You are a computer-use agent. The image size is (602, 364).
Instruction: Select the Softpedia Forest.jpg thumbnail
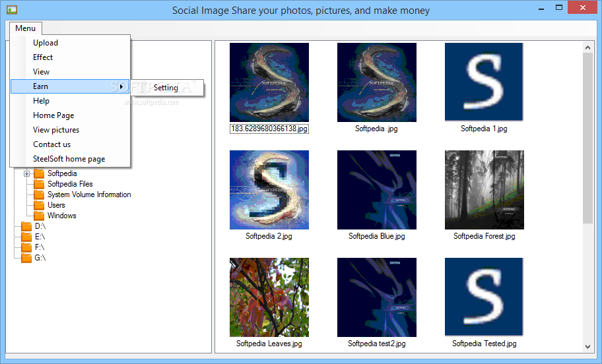coord(484,190)
